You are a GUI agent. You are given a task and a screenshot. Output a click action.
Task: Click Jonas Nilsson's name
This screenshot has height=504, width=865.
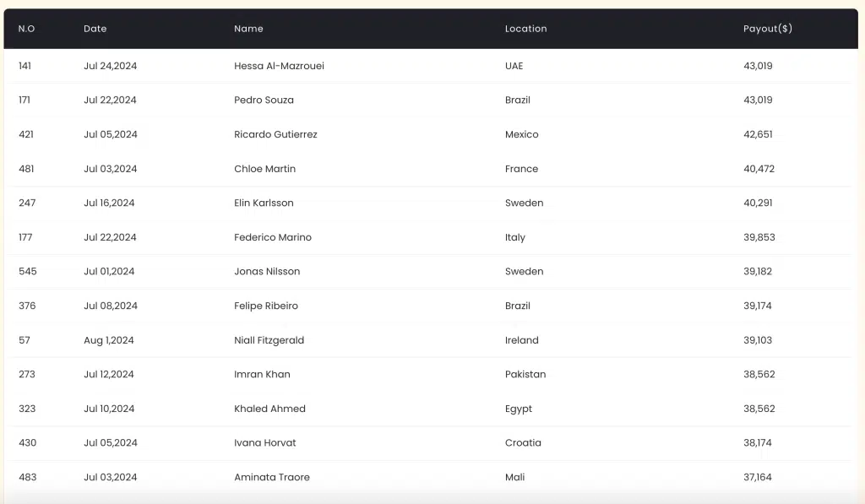pos(267,271)
